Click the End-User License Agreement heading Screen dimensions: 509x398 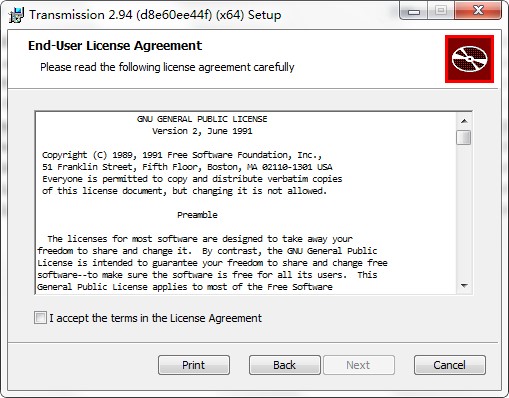pos(115,46)
